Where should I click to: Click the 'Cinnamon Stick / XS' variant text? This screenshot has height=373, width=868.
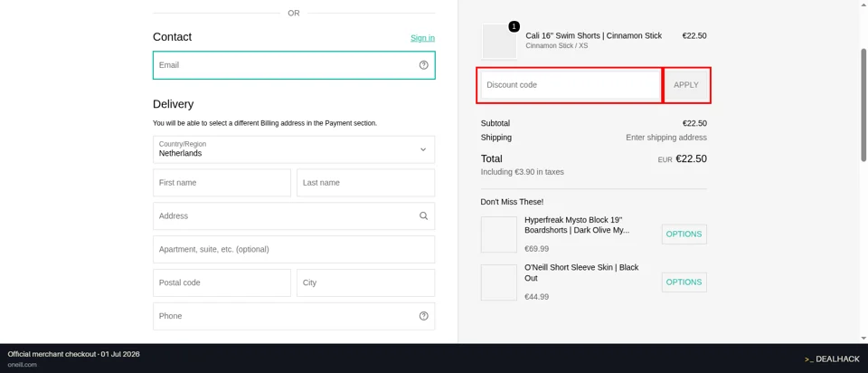pyautogui.click(x=557, y=46)
